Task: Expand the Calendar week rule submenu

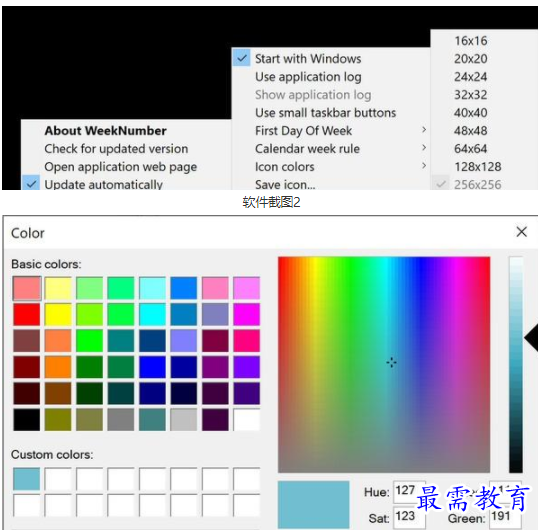Action: pyautogui.click(x=331, y=149)
